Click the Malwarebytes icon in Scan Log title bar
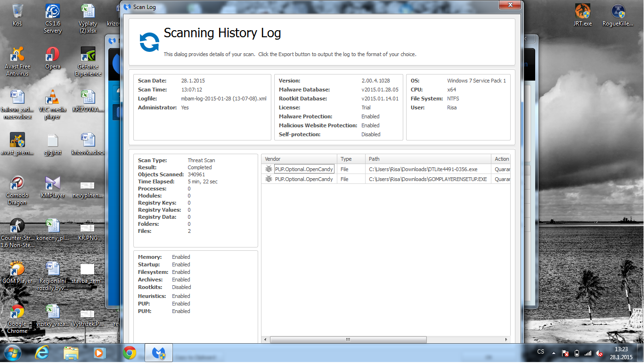Screen dimensions: 644x363 click(127, 7)
